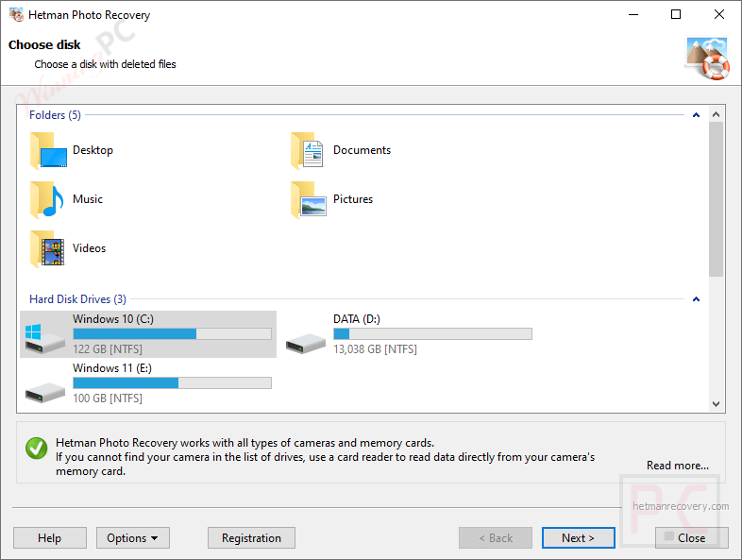Open the Read more... link
This screenshot has width=742, height=560.
(678, 466)
